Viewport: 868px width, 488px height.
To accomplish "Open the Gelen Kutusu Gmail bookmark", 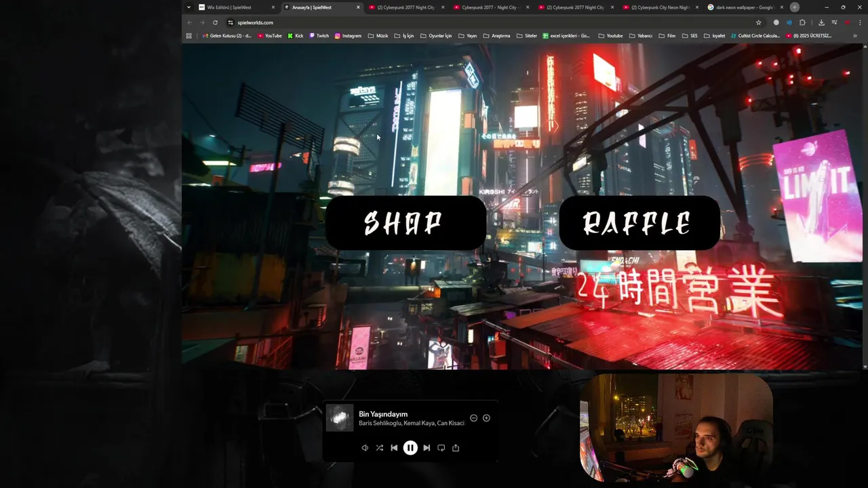I will (x=227, y=36).
